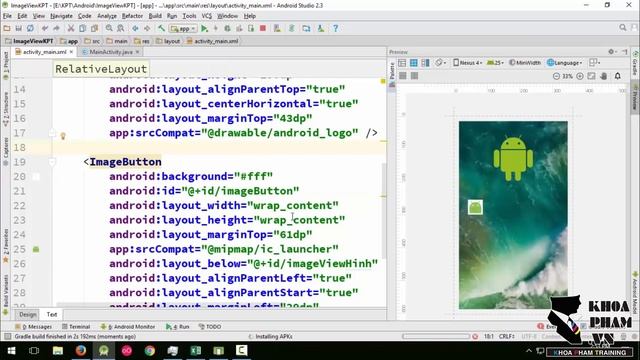Open the Nexus 4 device dropdown

pos(468,63)
